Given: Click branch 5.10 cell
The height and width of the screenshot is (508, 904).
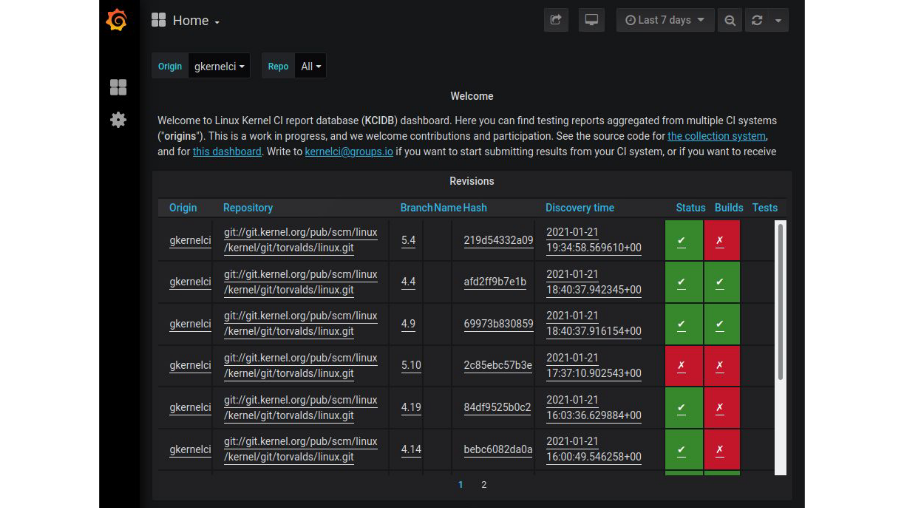Looking at the screenshot, I should point(411,366).
